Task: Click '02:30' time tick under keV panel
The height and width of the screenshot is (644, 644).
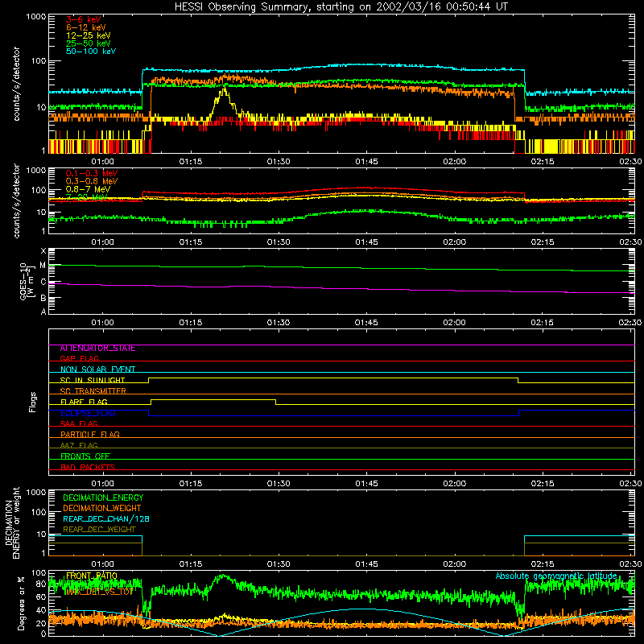Action: coord(630,162)
